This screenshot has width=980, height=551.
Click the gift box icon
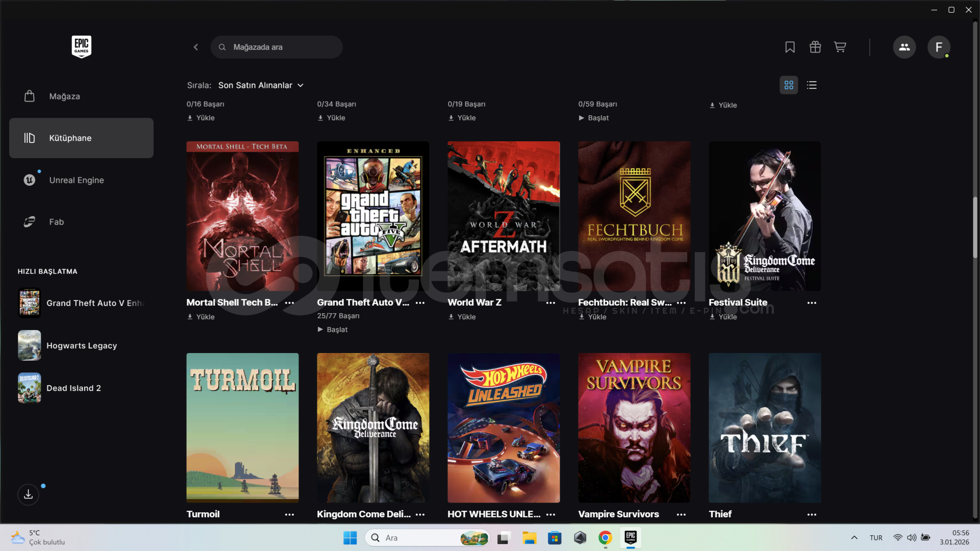click(815, 47)
